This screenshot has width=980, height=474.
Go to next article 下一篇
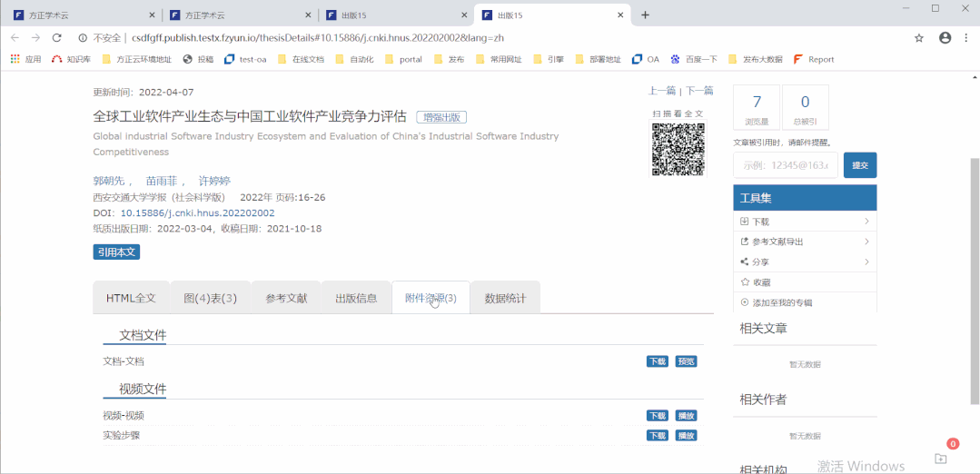(x=699, y=91)
